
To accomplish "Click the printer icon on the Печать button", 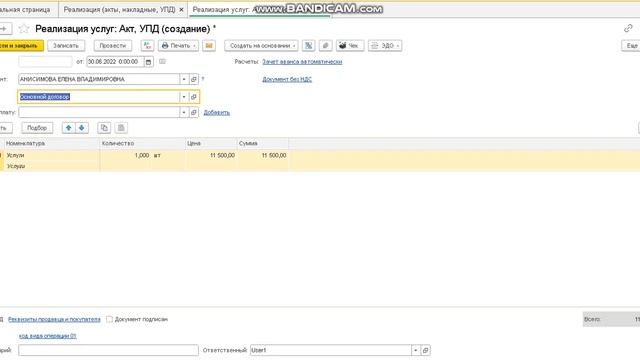I will 165,46.
